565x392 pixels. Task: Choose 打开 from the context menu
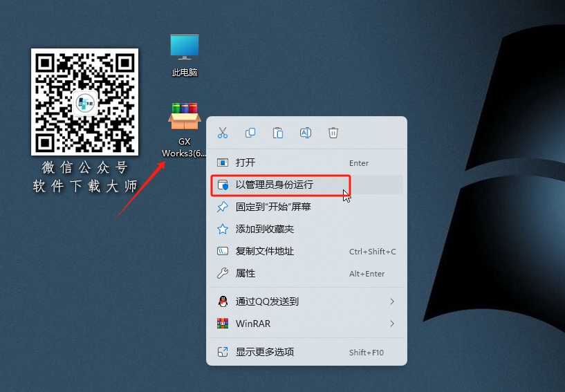(x=306, y=162)
